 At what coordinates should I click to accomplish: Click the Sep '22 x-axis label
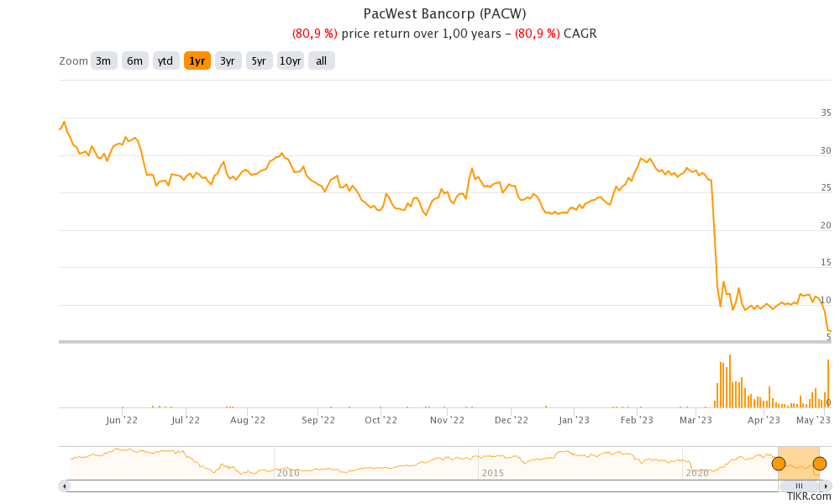tap(318, 420)
